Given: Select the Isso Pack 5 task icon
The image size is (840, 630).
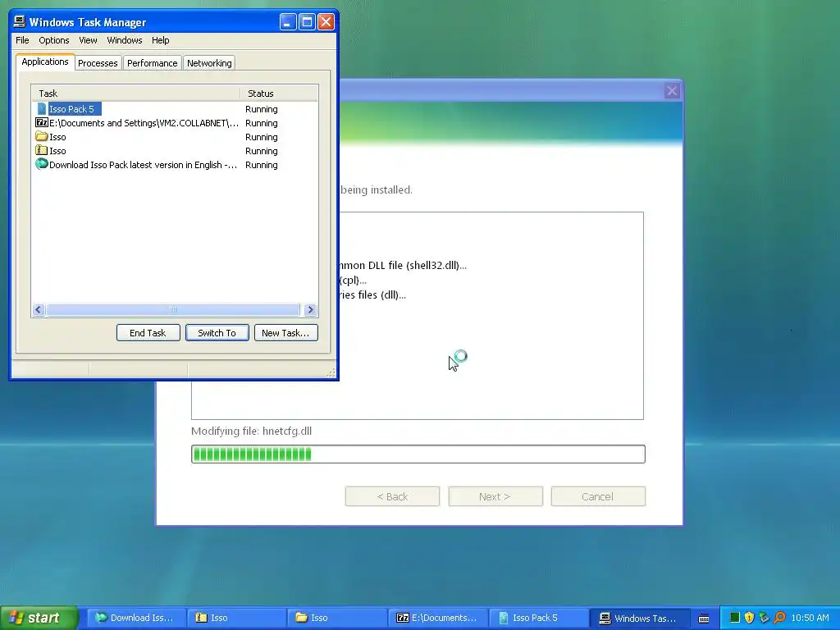Looking at the screenshot, I should 42,109.
